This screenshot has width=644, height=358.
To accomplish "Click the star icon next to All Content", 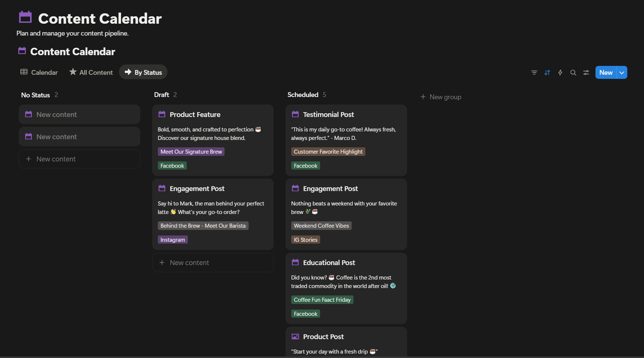I will (73, 72).
